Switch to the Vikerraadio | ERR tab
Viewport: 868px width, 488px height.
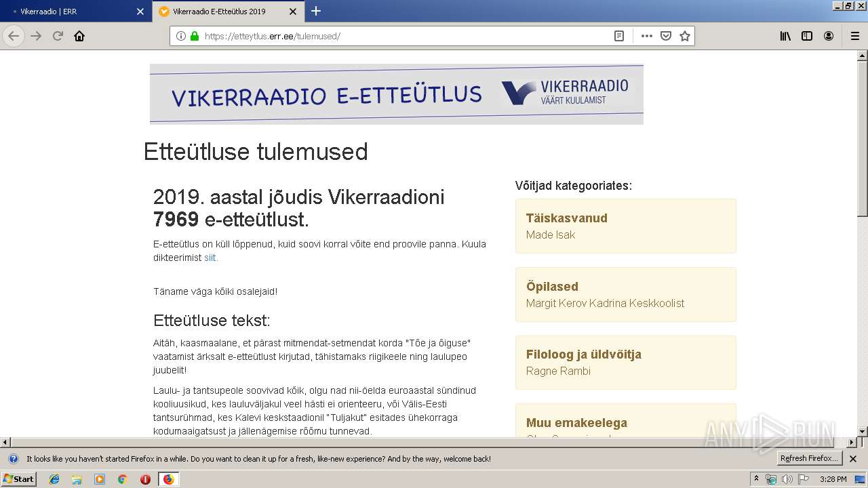[75, 12]
